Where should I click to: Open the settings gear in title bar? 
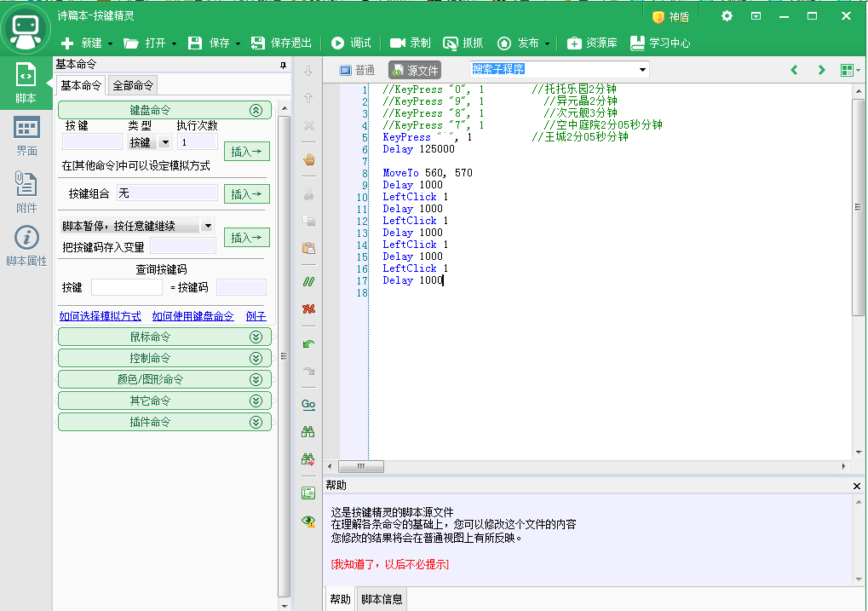pos(727,16)
